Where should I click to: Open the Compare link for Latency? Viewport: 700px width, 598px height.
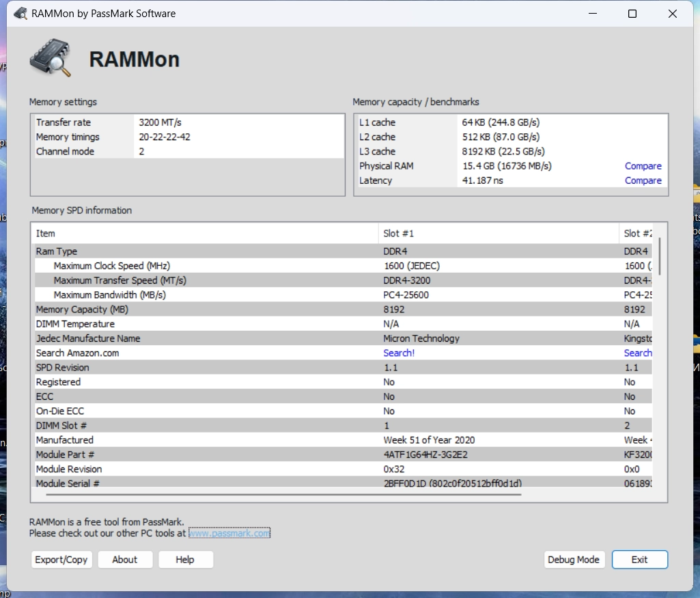[643, 180]
